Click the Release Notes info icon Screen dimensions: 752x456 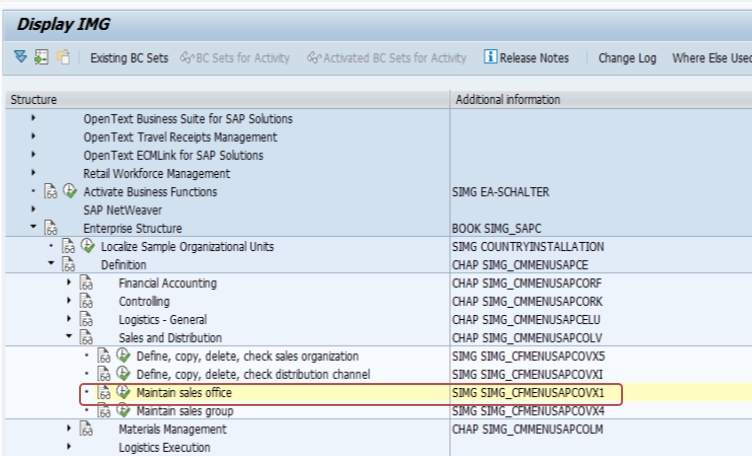pyautogui.click(x=490, y=57)
